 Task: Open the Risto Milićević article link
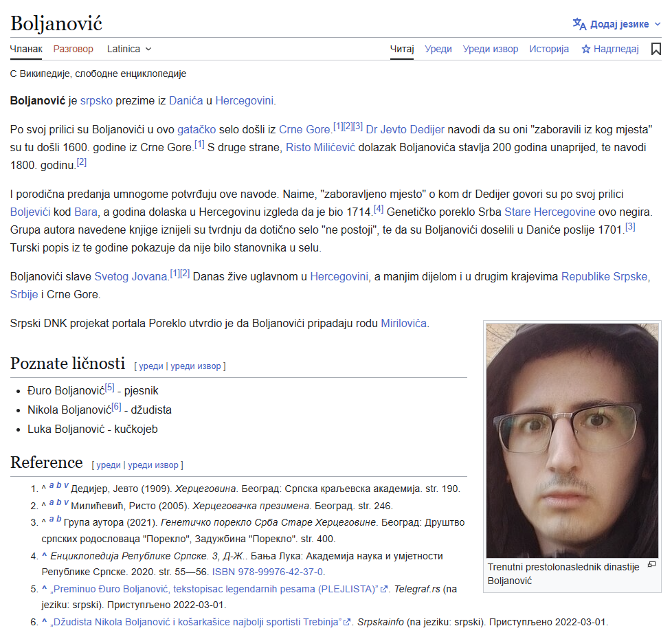(x=321, y=148)
